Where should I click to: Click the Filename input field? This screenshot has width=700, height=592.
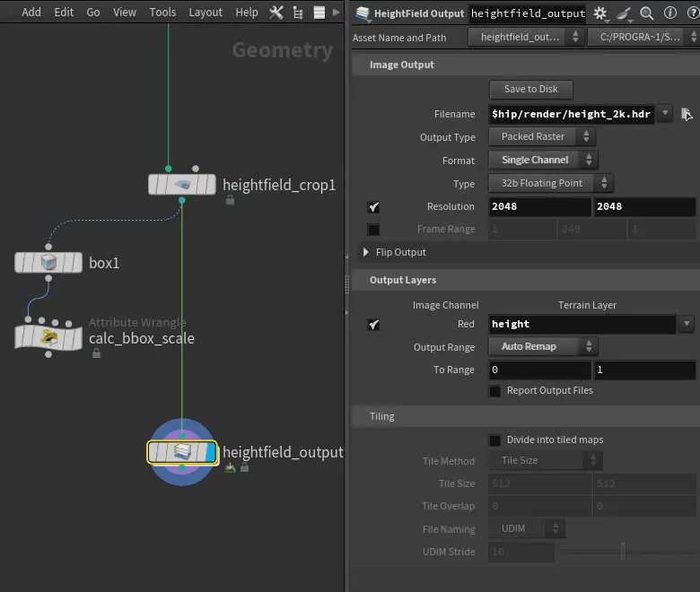point(571,114)
